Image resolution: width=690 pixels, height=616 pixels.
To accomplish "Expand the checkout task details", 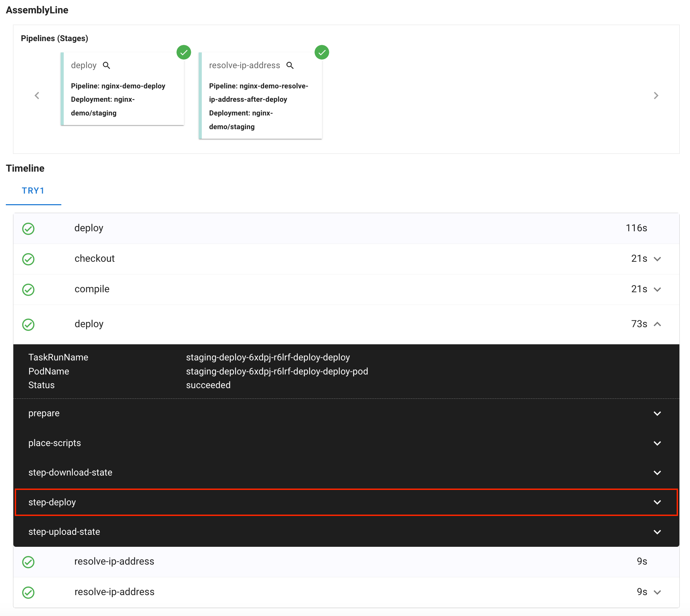I will click(657, 259).
